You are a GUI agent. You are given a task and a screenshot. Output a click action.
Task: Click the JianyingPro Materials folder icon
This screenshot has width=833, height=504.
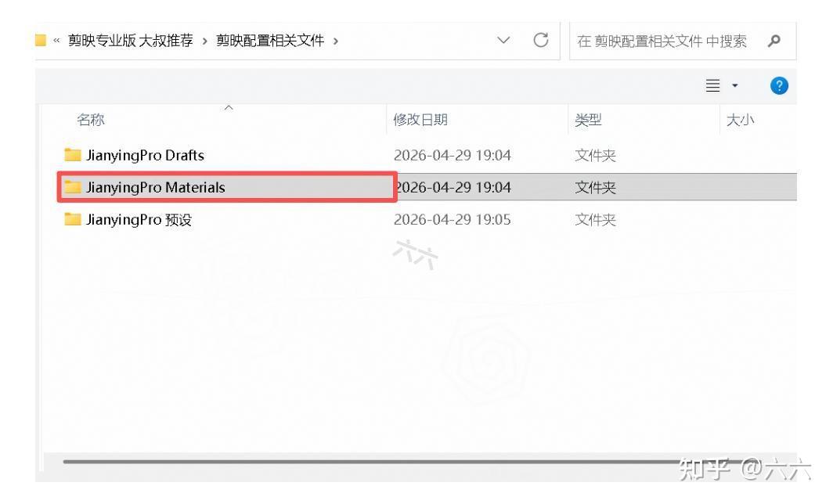72,186
